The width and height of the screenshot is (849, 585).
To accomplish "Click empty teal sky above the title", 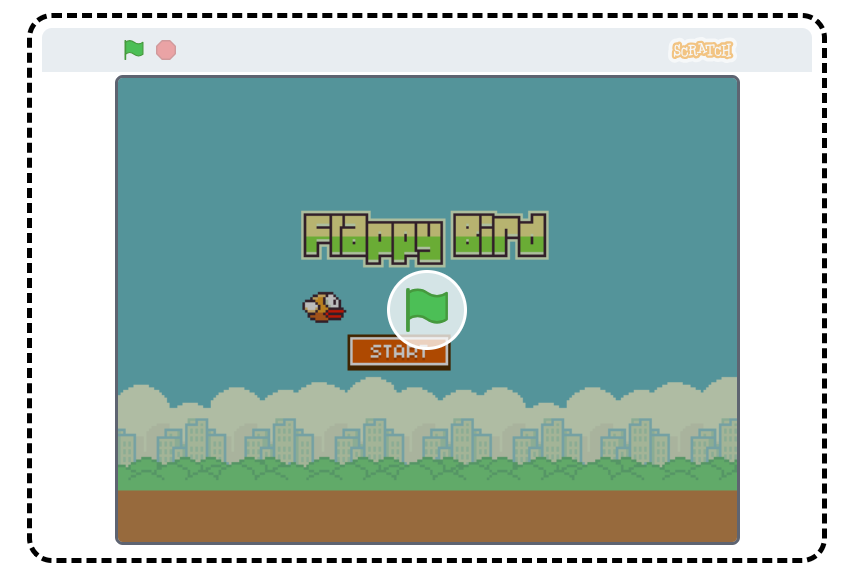I will click(x=427, y=140).
